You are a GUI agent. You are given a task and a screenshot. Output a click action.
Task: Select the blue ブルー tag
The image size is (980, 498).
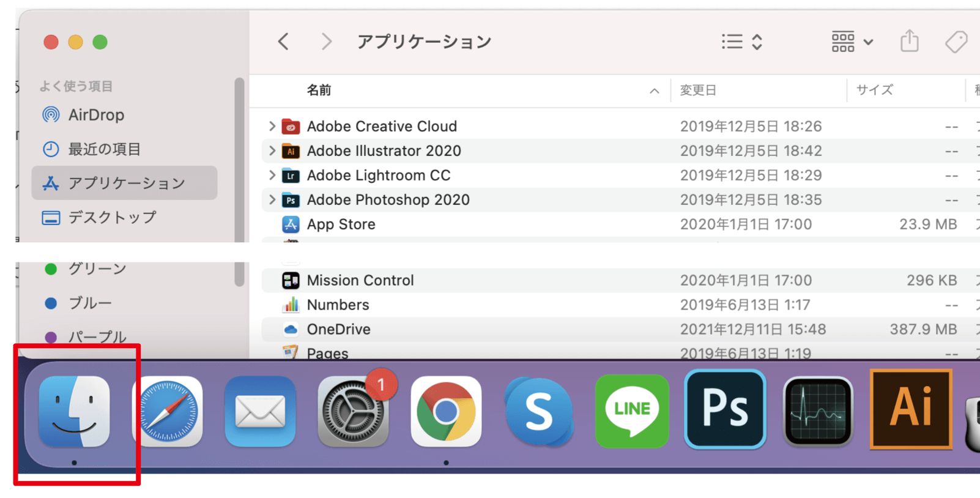(90, 303)
